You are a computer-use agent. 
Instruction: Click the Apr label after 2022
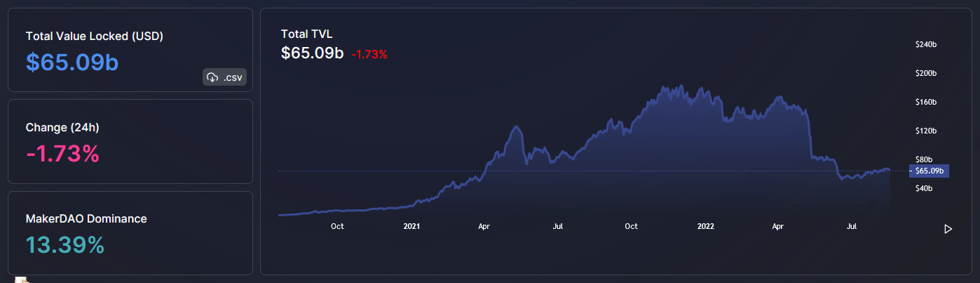[x=777, y=226]
